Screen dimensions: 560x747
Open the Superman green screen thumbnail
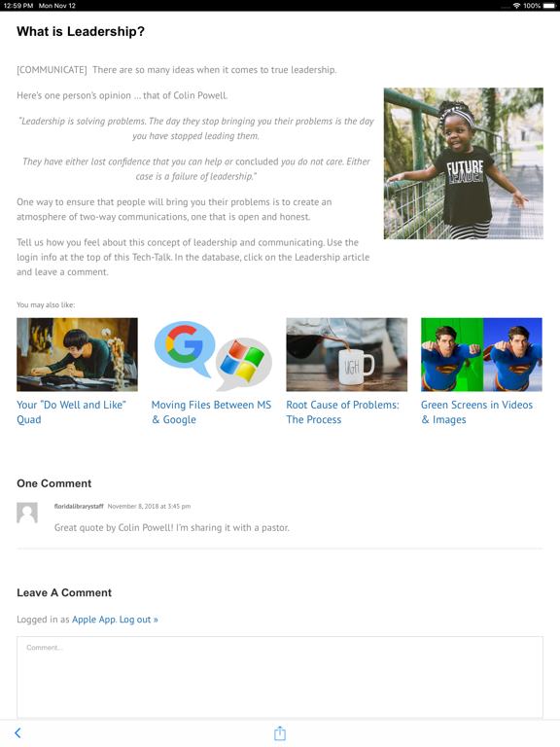click(x=481, y=354)
